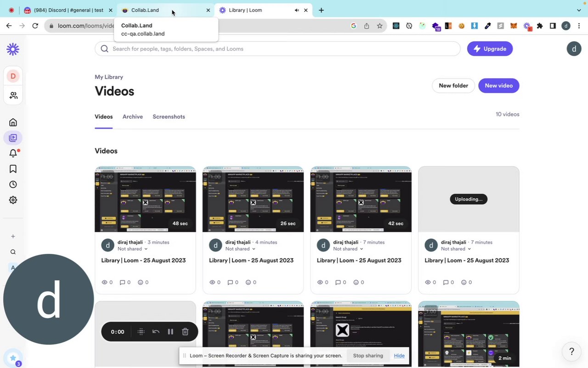Open a new browser tab
Screen dimensions: 588x368
pos(321,10)
